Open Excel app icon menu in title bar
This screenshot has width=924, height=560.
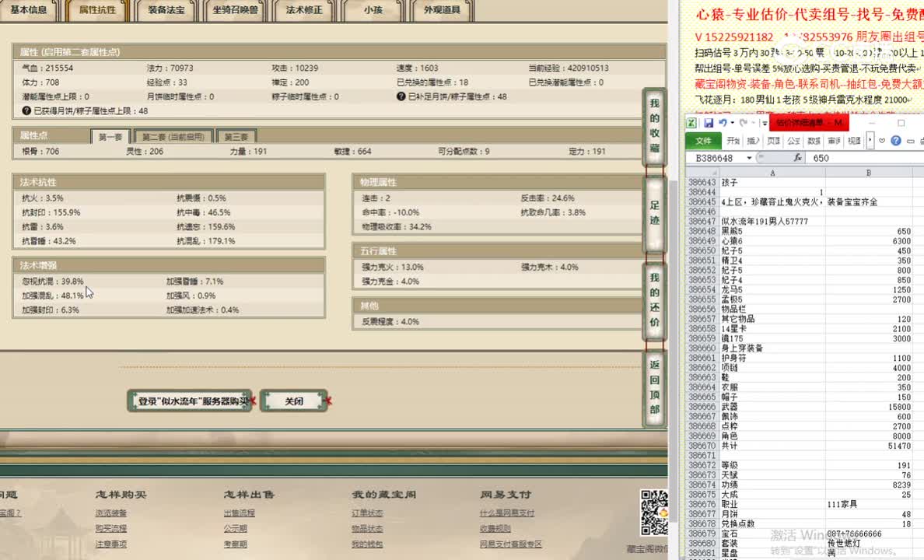[691, 123]
